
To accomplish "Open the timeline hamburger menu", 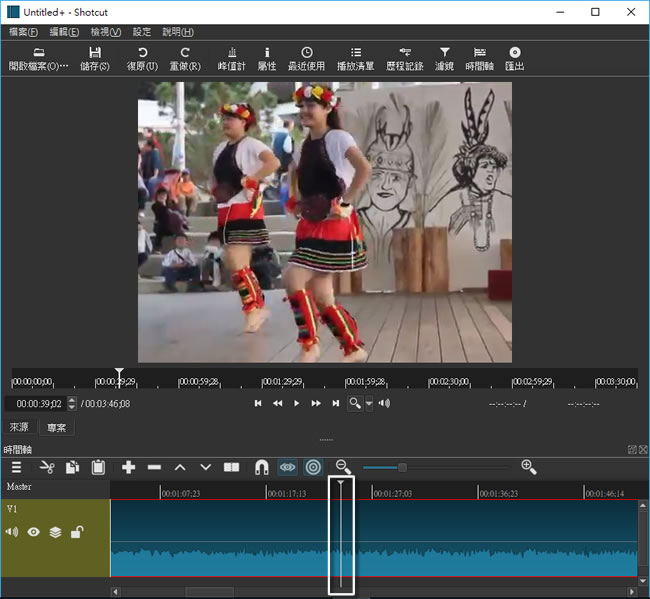I will pos(17,467).
